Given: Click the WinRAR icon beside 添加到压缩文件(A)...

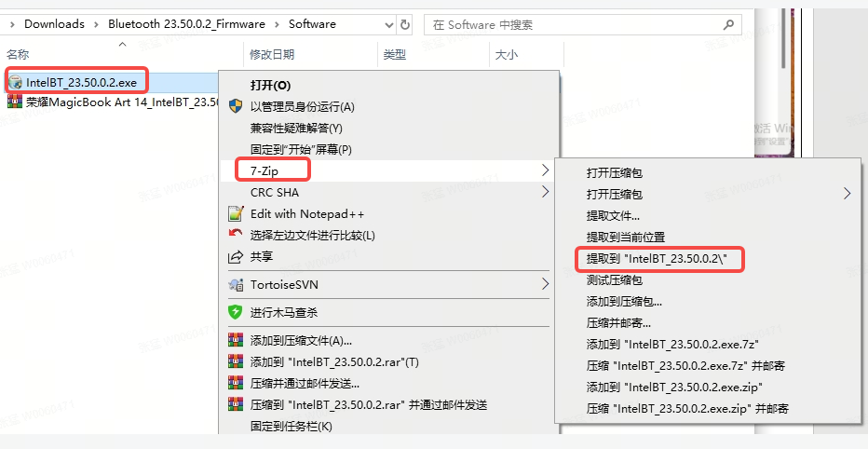Looking at the screenshot, I should coord(236,340).
